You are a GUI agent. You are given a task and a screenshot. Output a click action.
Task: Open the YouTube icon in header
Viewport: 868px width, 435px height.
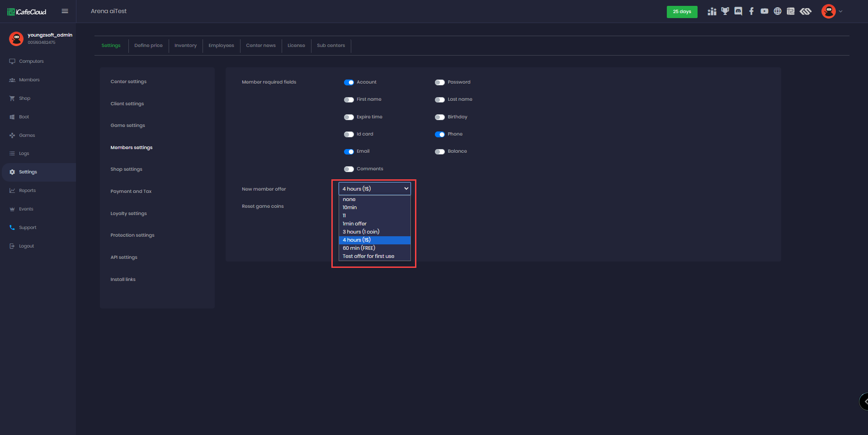coord(764,11)
